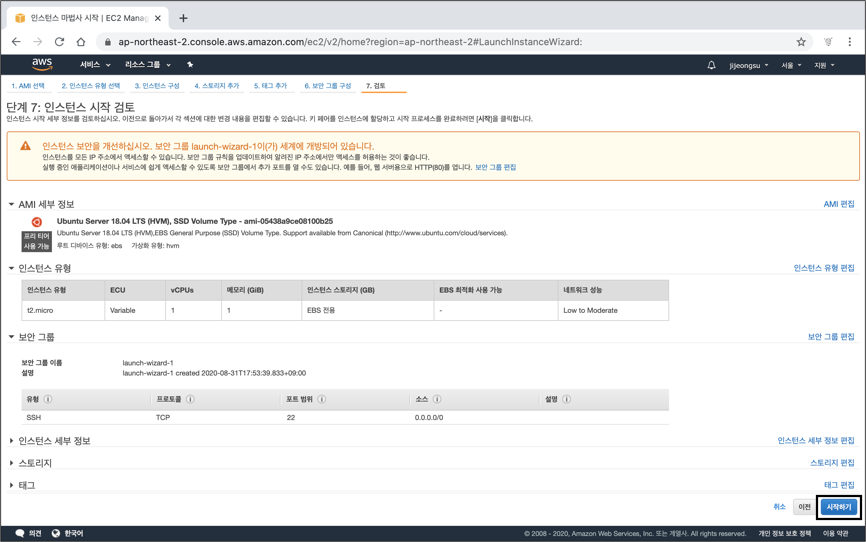Click the feedback speech bubble icon
Viewport: 866px width, 542px height.
click(20, 533)
